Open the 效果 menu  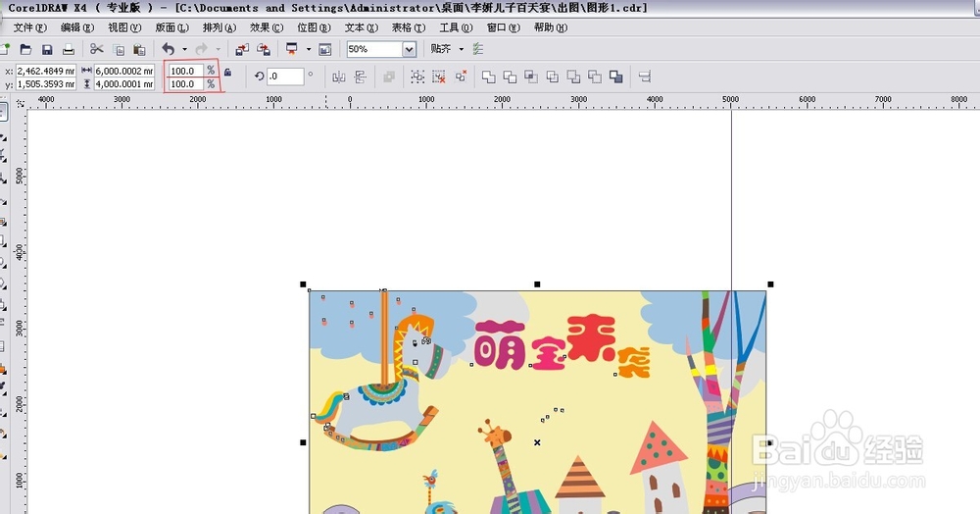point(267,27)
